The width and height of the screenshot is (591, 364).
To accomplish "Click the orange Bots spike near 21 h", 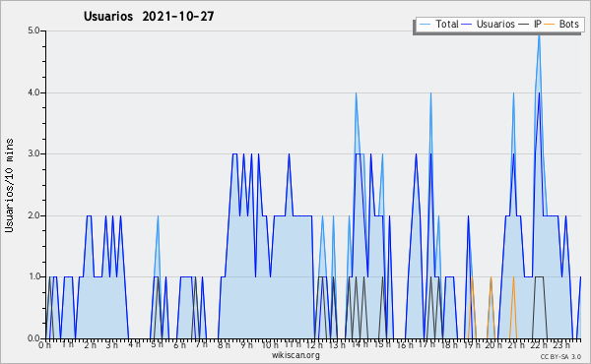I will pos(513,307).
